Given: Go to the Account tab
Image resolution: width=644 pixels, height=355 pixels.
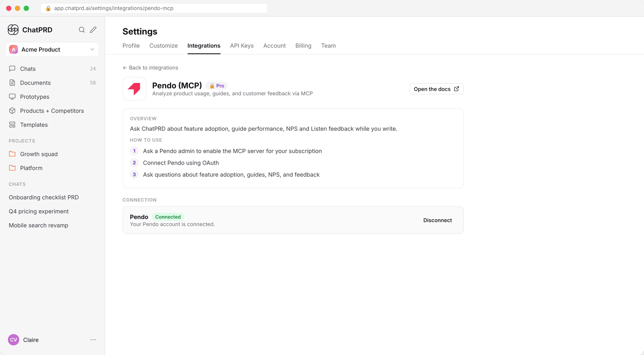Looking at the screenshot, I should click(x=274, y=46).
